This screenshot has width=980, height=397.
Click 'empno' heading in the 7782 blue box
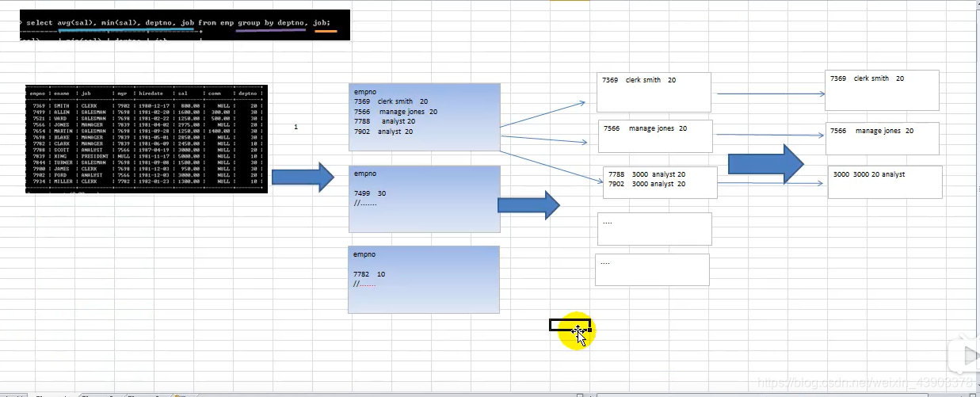(x=365, y=254)
